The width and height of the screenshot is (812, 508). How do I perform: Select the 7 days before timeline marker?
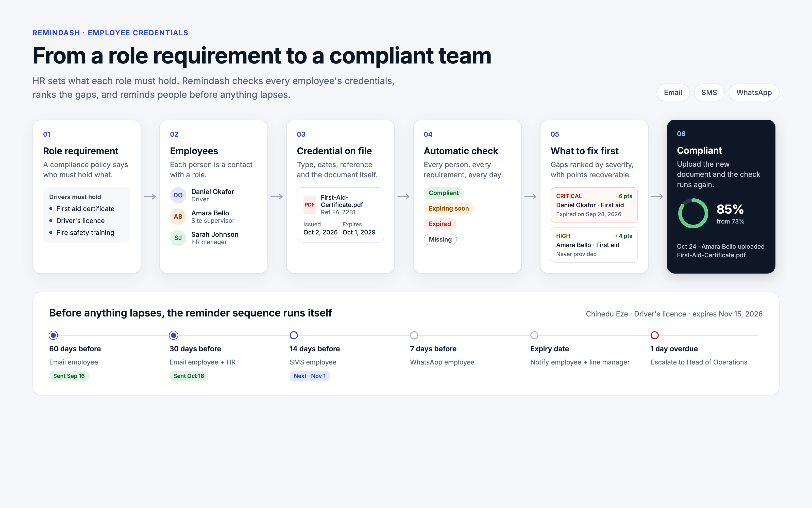(x=414, y=335)
